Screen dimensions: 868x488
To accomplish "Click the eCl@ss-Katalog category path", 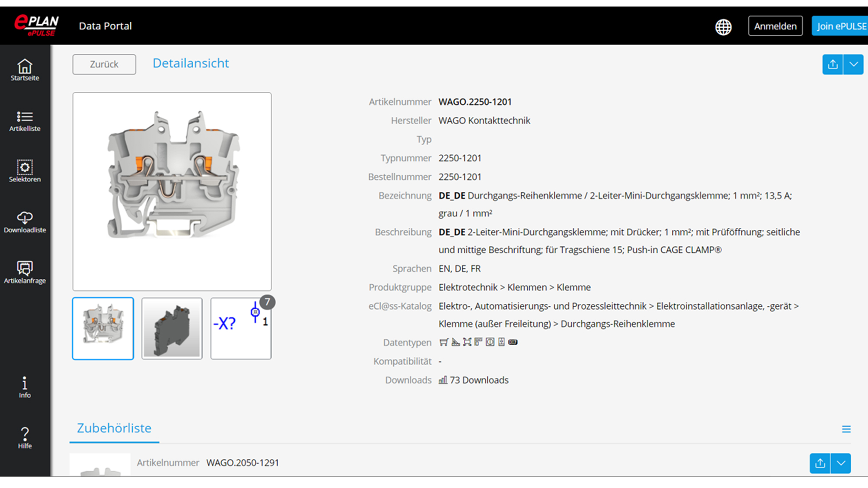I will pos(619,315).
